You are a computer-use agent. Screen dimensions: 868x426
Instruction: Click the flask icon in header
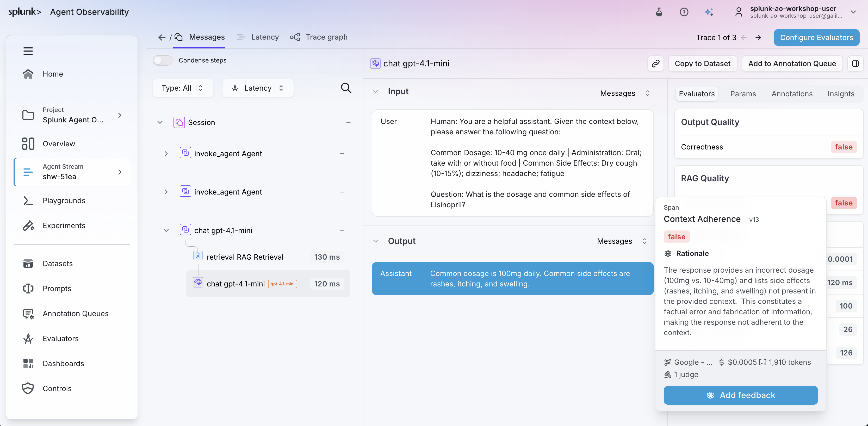(659, 12)
